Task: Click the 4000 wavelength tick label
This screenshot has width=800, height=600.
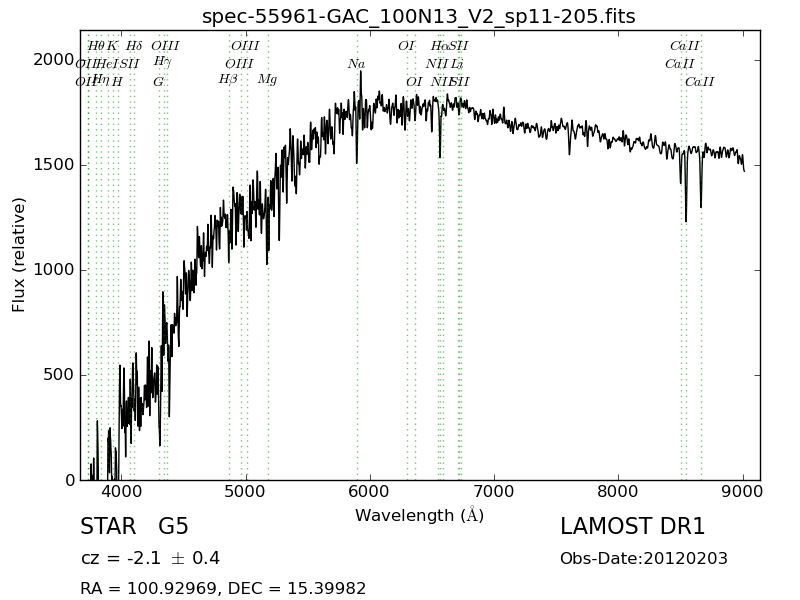Action: click(122, 492)
